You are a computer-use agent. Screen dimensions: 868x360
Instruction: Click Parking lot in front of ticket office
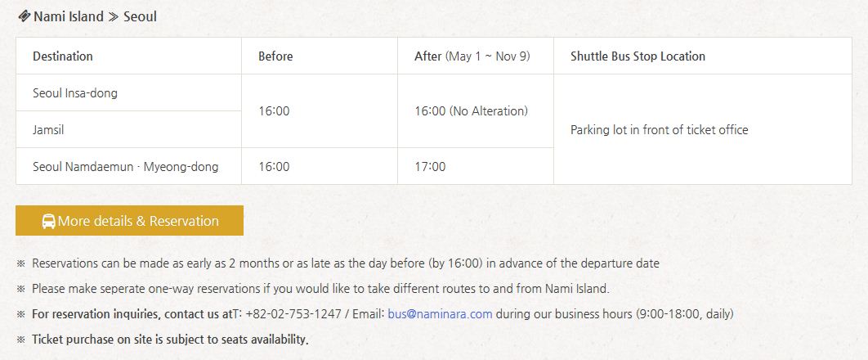pyautogui.click(x=659, y=129)
